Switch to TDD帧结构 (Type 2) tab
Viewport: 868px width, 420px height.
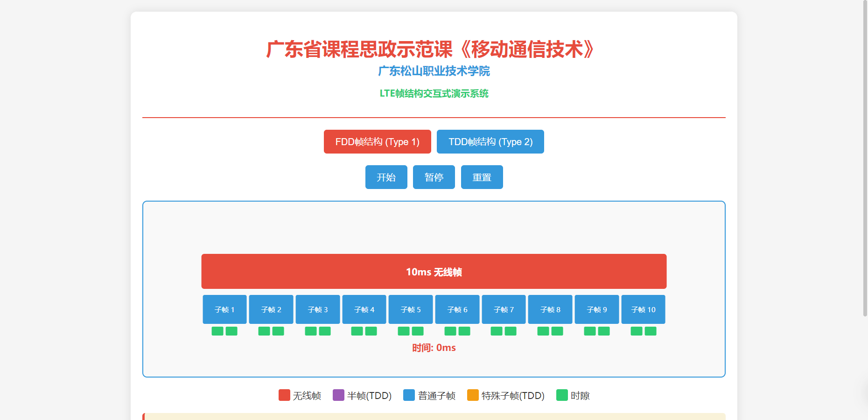[490, 142]
